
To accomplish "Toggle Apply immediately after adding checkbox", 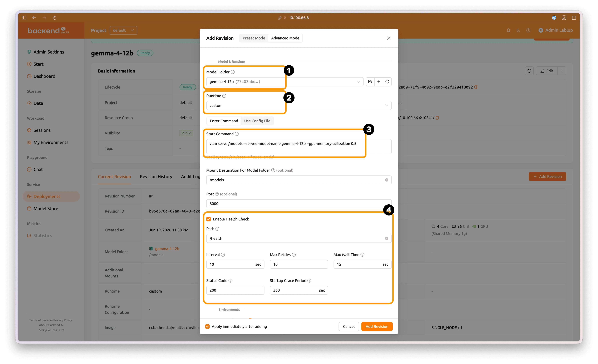I will (208, 326).
